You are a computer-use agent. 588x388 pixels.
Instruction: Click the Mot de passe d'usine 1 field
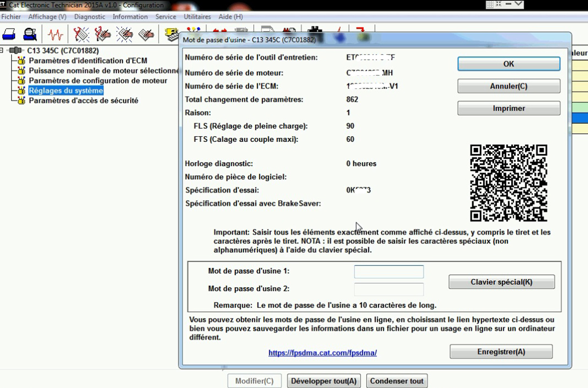pyautogui.click(x=389, y=272)
